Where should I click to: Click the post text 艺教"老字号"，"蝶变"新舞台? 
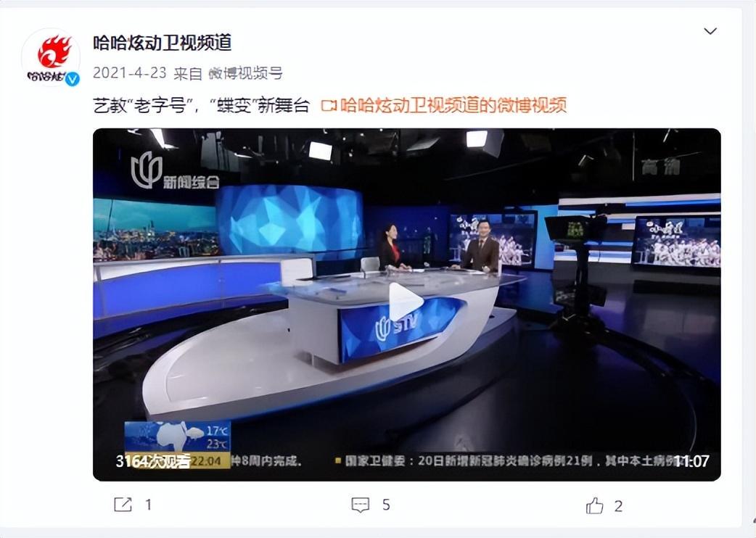point(200,105)
